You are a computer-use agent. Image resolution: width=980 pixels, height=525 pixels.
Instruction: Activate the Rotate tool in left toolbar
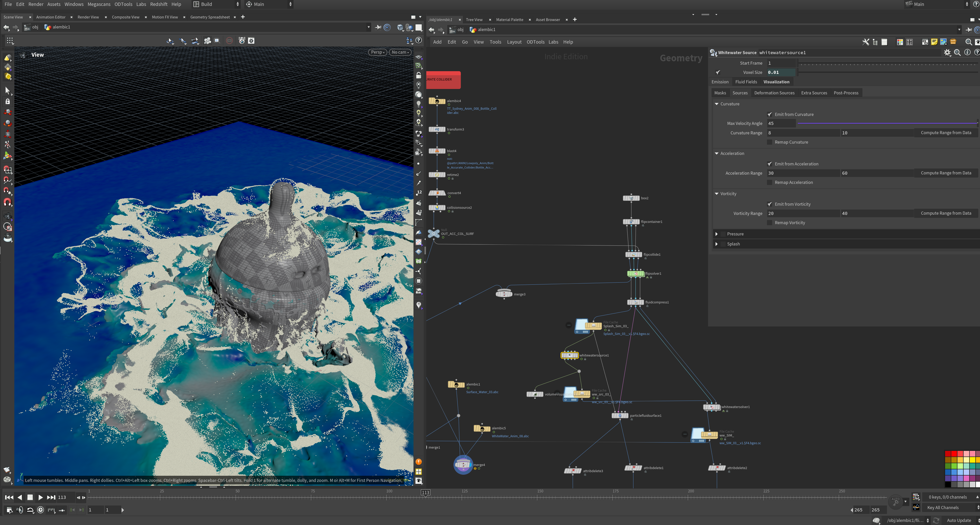pos(8,123)
